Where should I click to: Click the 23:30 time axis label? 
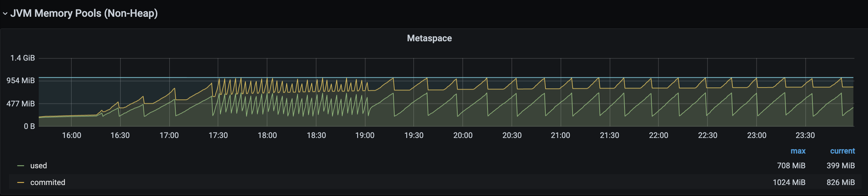click(805, 135)
